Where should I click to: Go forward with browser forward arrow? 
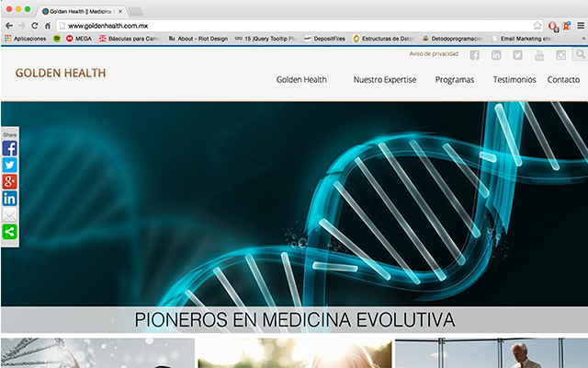pyautogui.click(x=22, y=26)
